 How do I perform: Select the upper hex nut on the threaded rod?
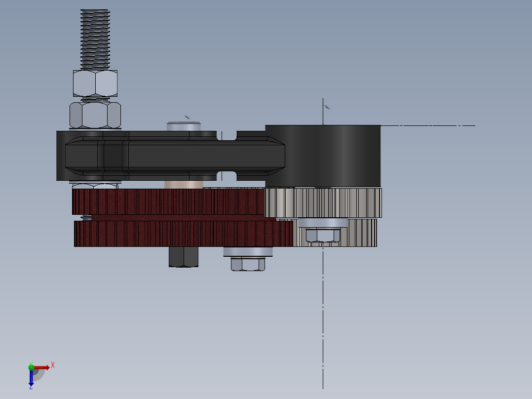point(95,83)
